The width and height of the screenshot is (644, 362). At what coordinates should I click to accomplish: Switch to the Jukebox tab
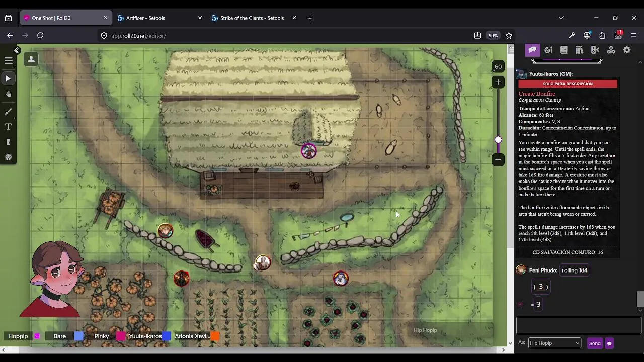(595, 50)
